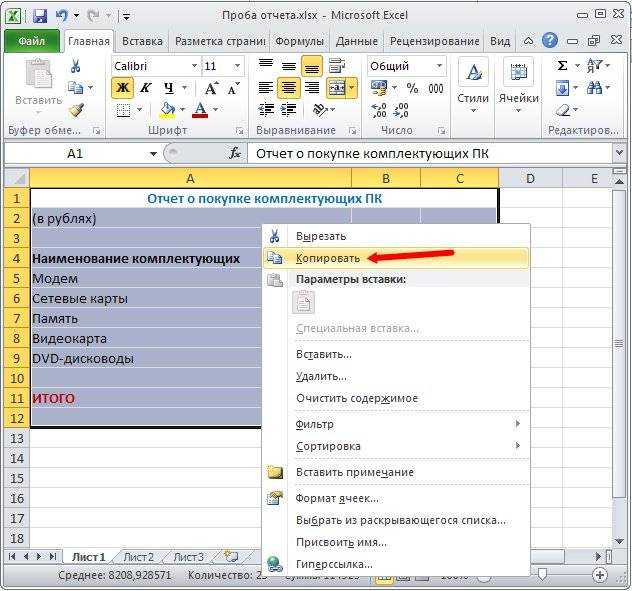Click the zoom slider handle in status bar
632x591 pixels.
[543, 574]
